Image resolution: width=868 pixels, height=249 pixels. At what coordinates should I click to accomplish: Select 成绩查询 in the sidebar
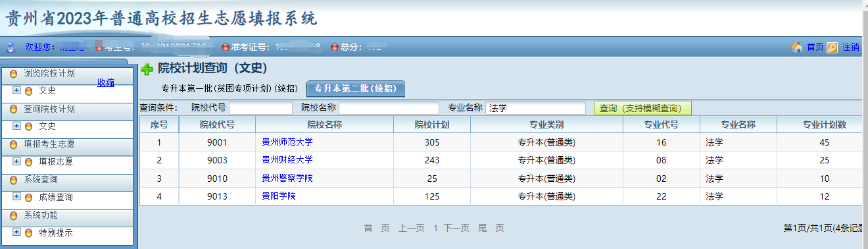[x=56, y=197]
